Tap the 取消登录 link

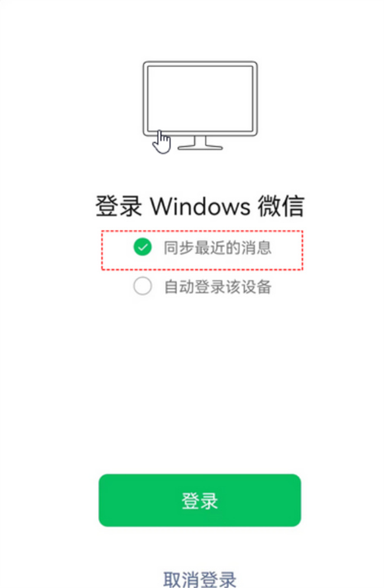point(200,579)
